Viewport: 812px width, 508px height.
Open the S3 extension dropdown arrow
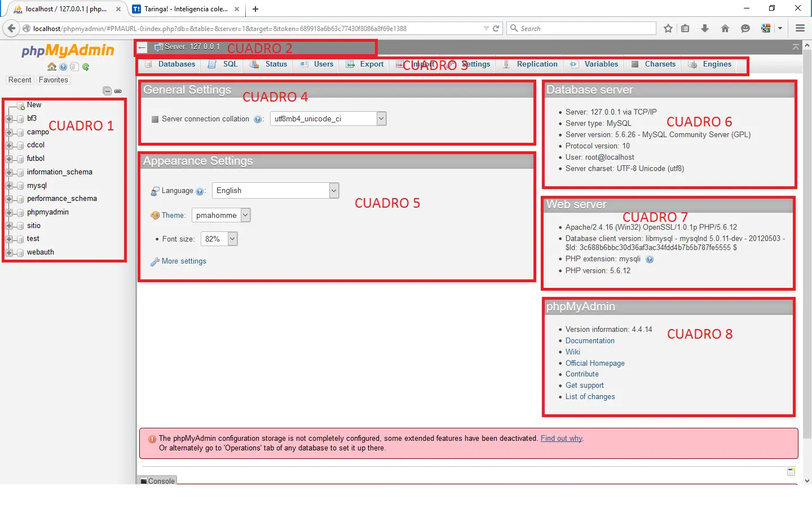pos(780,28)
